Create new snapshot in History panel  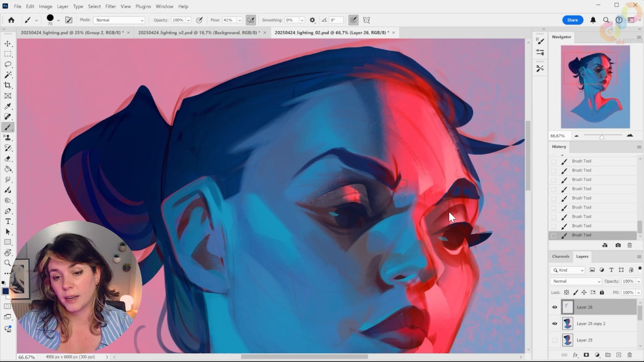[618, 245]
